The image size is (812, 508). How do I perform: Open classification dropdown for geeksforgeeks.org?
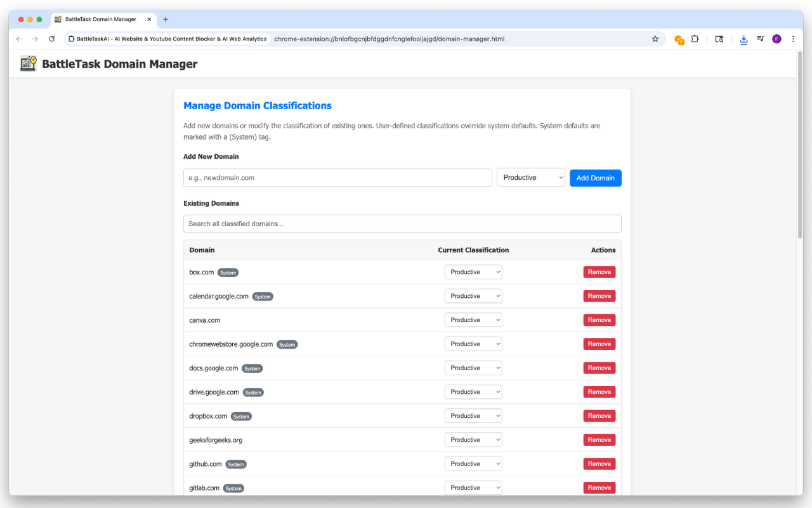tap(473, 439)
